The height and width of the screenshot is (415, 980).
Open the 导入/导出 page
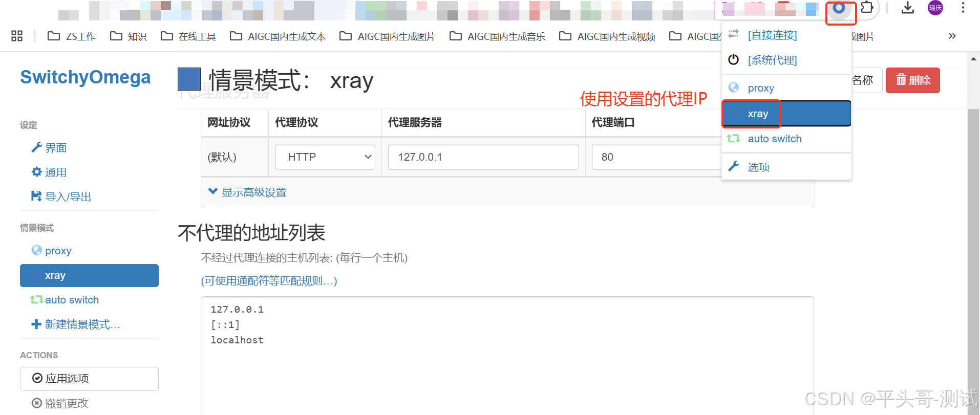tap(61, 197)
